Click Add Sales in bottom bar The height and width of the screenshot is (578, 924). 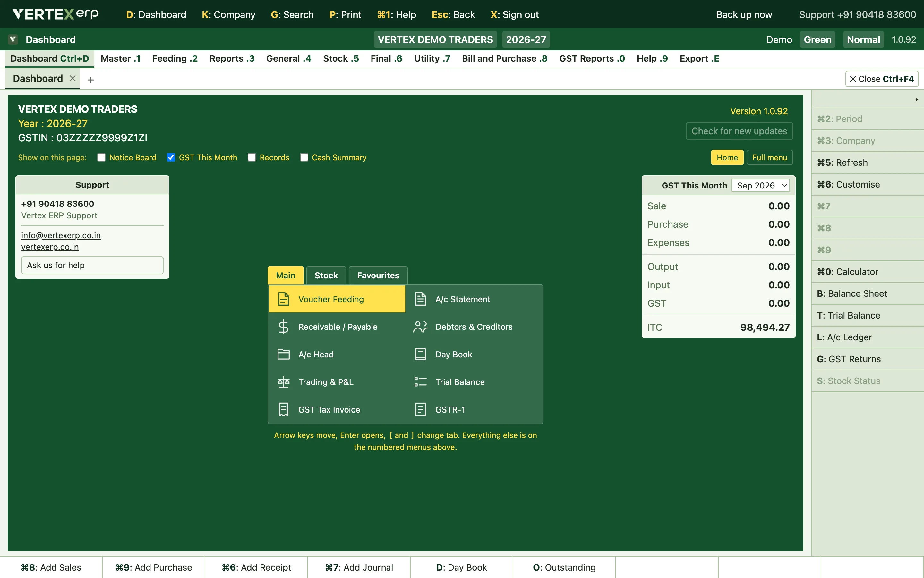pyautogui.click(x=51, y=567)
